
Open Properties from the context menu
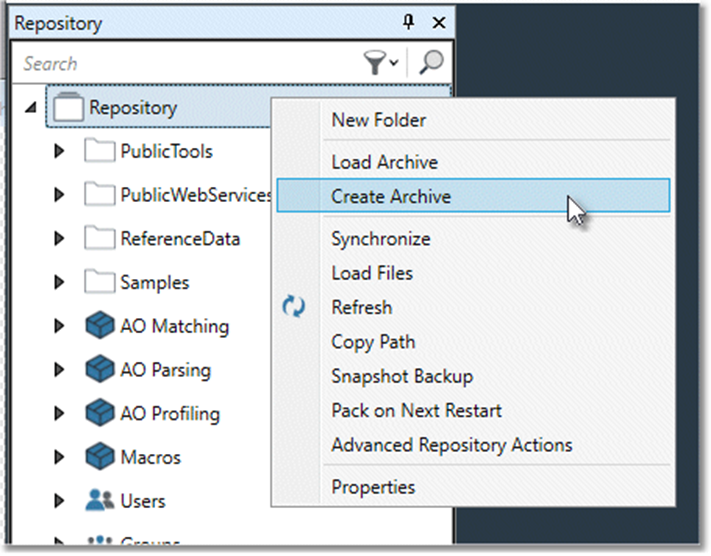click(372, 488)
